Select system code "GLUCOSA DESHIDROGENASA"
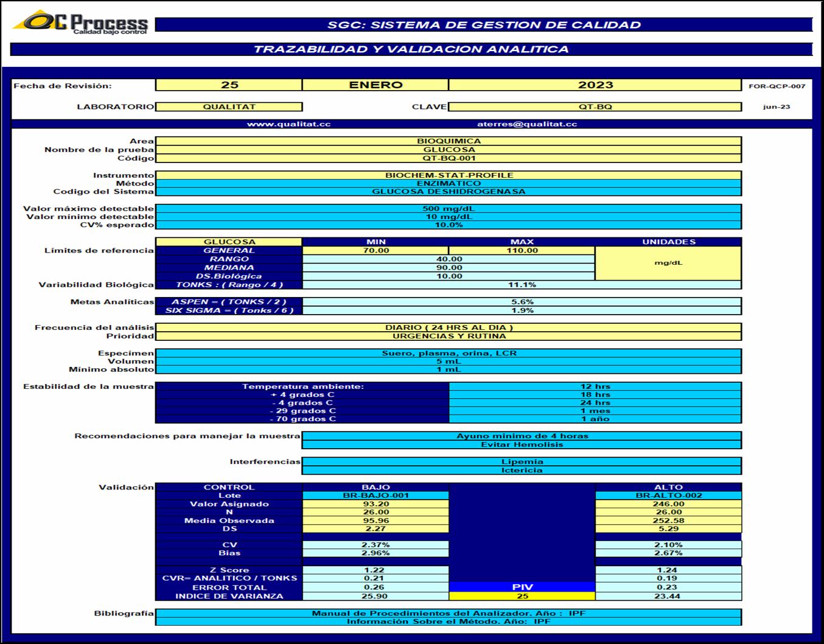 coord(449,192)
